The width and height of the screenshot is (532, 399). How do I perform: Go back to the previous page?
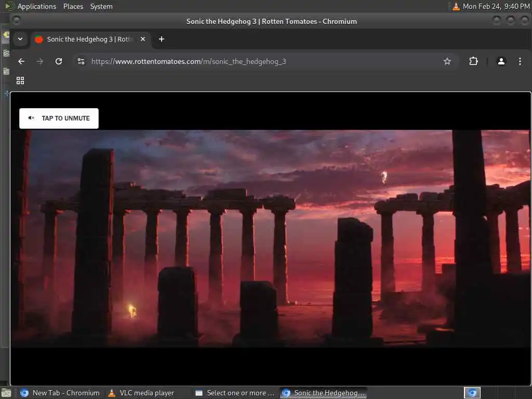tap(21, 61)
